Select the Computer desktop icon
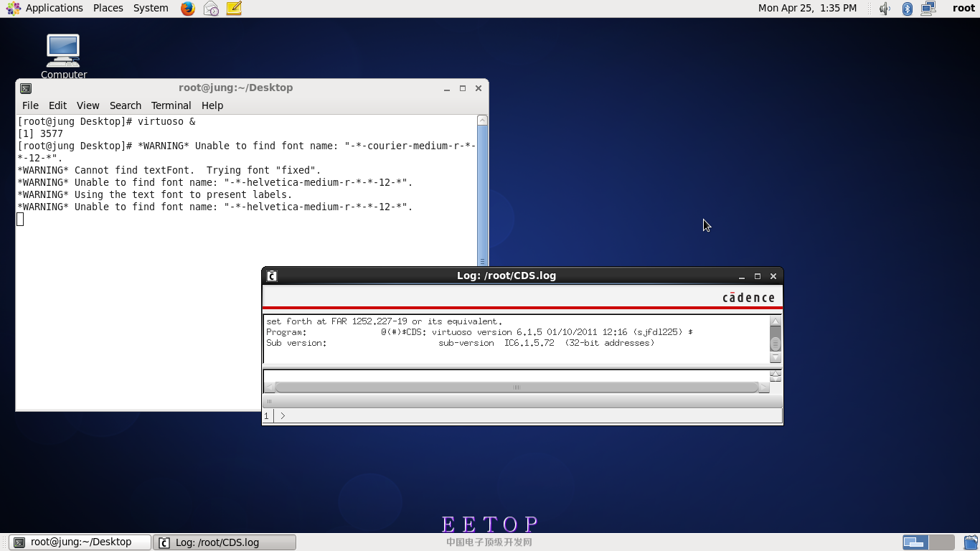This screenshot has width=980, height=551. (x=64, y=56)
